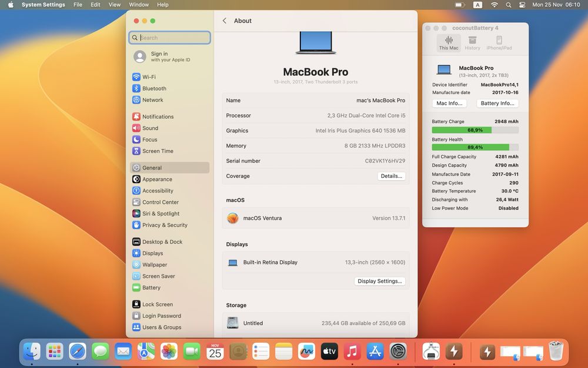Open the Window menu
588x368 pixels.
[139, 5]
